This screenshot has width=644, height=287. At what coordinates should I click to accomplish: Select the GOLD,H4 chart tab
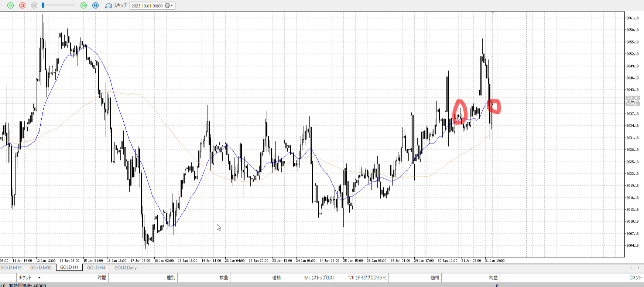(96, 268)
